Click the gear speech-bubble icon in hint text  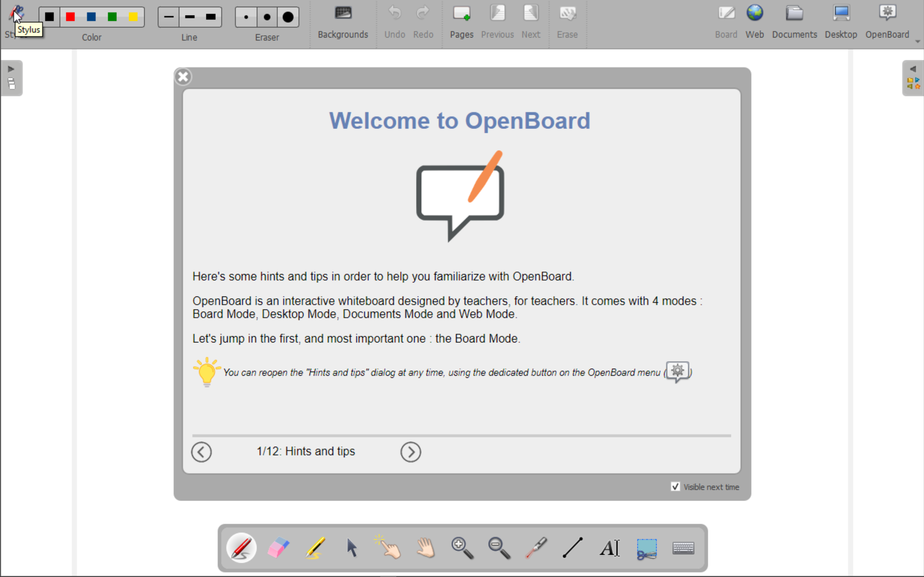point(678,372)
